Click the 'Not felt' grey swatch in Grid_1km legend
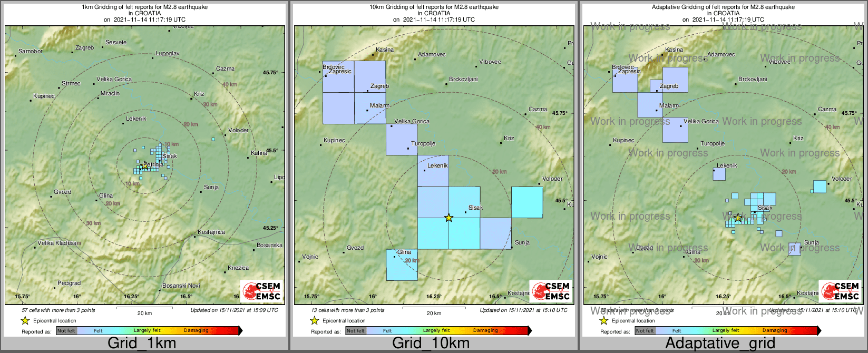 click(x=66, y=331)
